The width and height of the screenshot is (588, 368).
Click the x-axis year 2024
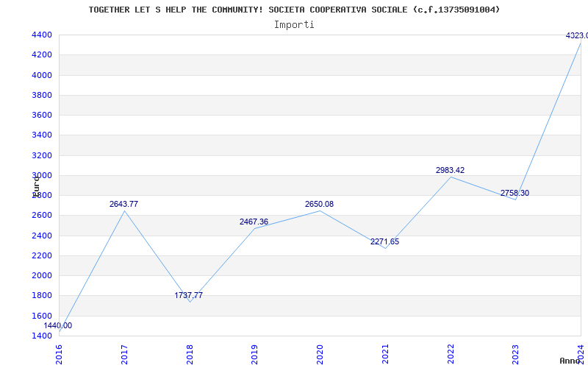pos(581,353)
